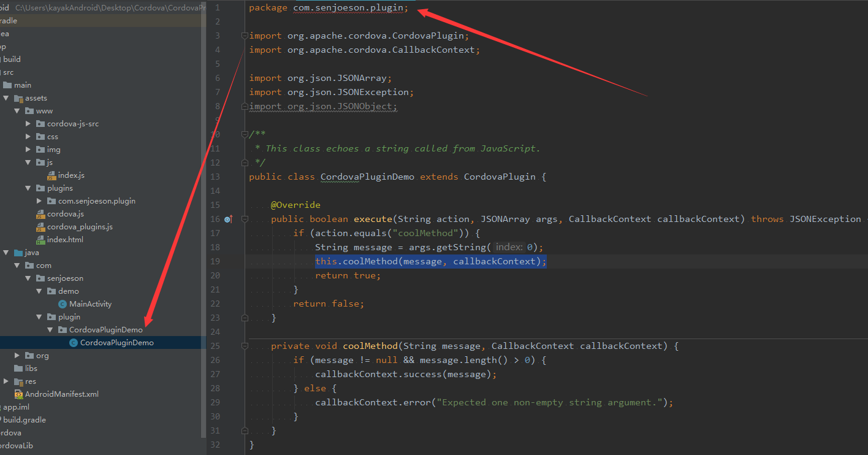Collapse the senjoeson package
Viewport: 868px width, 455px height.
(28, 278)
